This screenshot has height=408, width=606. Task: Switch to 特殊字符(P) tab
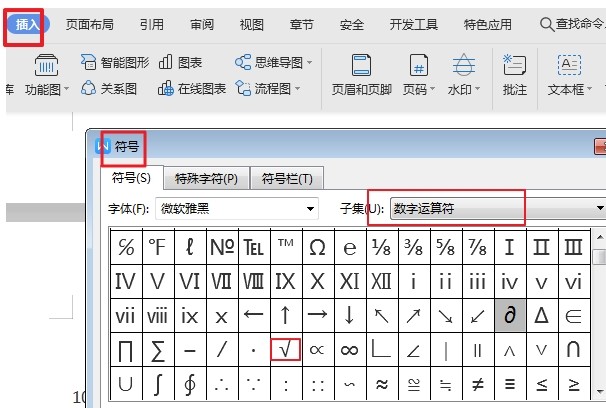tap(206, 178)
